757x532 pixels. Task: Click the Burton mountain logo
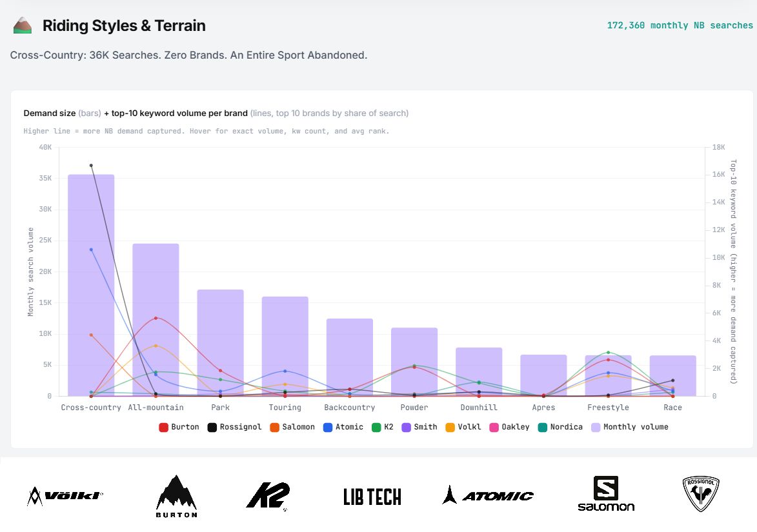point(177,497)
